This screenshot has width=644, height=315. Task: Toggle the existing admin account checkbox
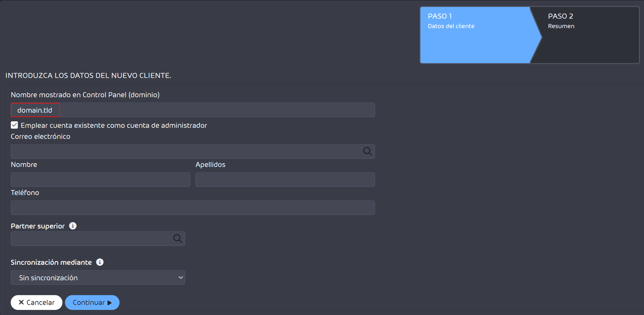[x=14, y=125]
